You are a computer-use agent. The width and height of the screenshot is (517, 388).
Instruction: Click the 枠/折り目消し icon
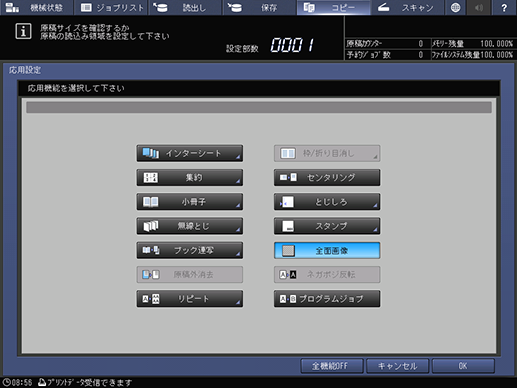(288, 154)
